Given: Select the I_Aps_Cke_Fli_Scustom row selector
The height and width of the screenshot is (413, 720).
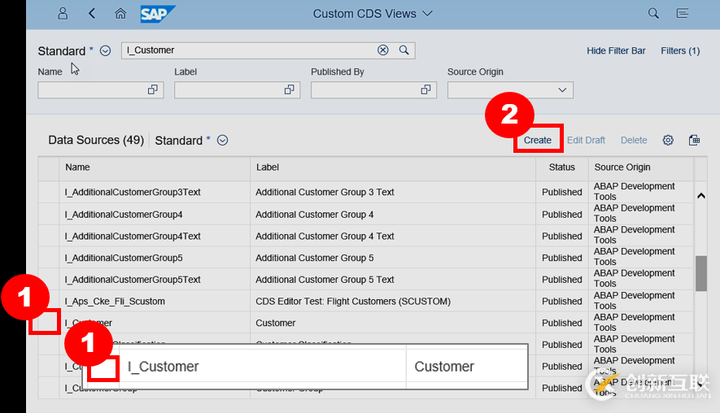Looking at the screenshot, I should [x=49, y=301].
